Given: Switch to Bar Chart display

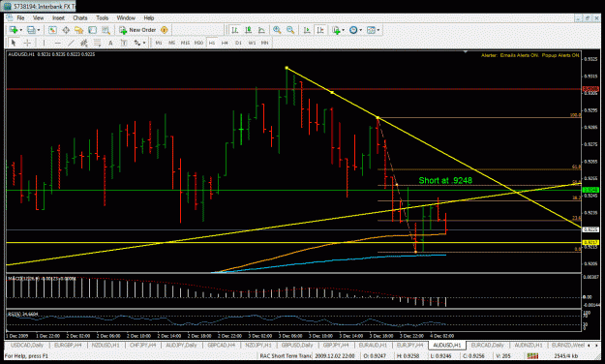Looking at the screenshot, I should (x=234, y=30).
